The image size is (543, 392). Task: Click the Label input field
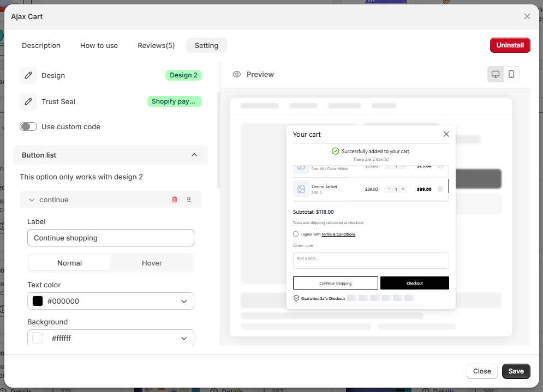coord(111,238)
